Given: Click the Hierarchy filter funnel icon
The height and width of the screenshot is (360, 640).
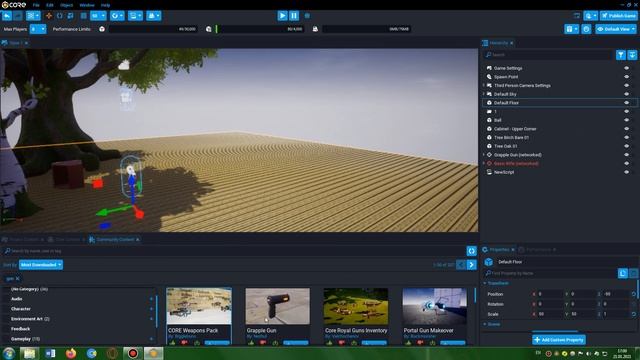Looking at the screenshot, I should pos(620,55).
